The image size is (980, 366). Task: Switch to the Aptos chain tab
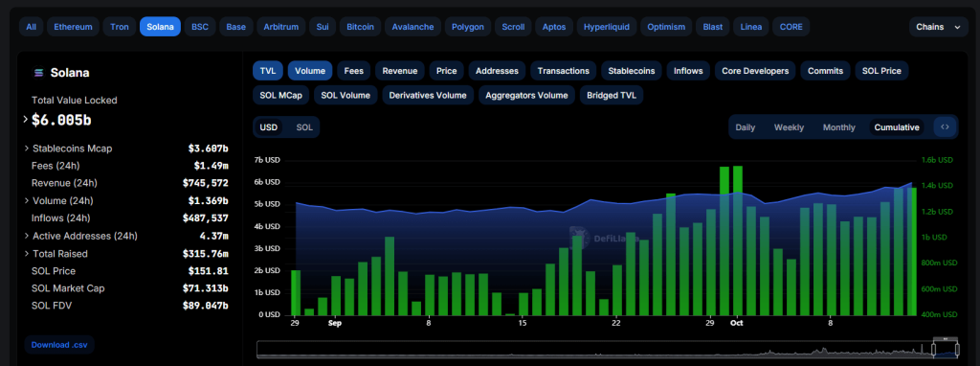coord(554,27)
